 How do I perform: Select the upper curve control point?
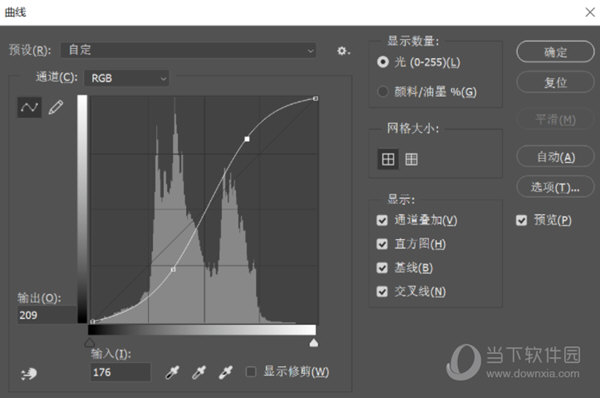[x=247, y=139]
